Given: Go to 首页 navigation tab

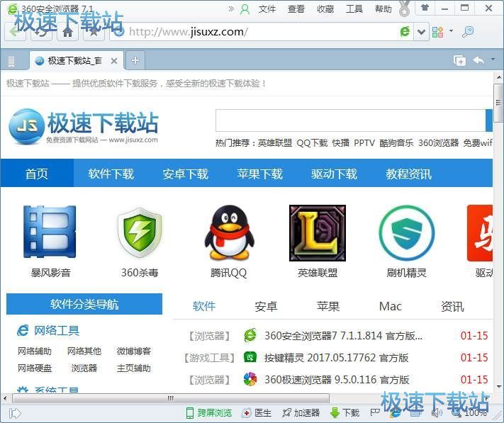Looking at the screenshot, I should click(x=37, y=174).
